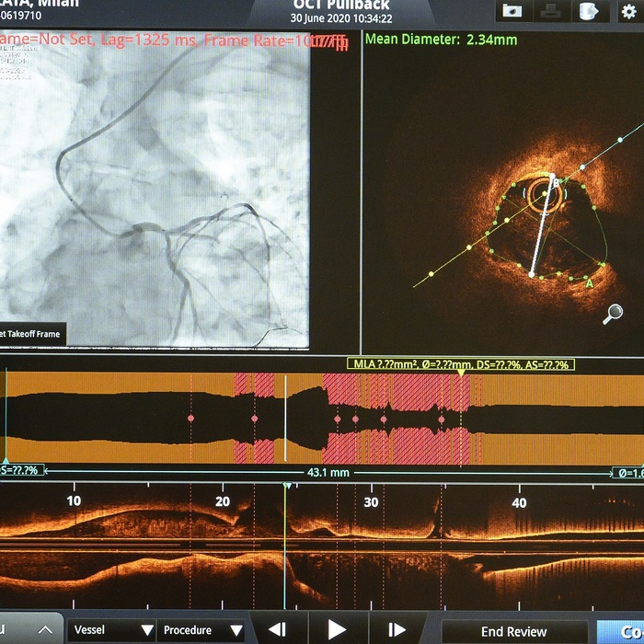
Task: Expand the bottom-left menu chevron
Action: click(x=45, y=631)
